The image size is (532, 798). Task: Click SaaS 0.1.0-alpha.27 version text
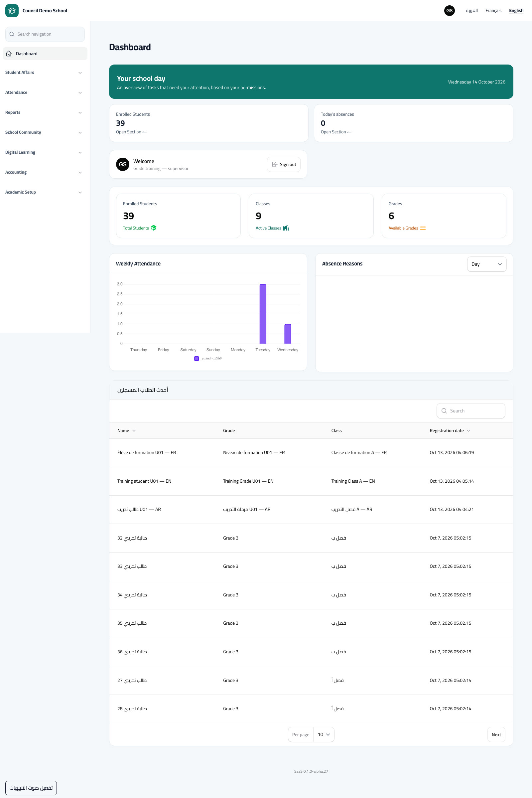pos(311,771)
